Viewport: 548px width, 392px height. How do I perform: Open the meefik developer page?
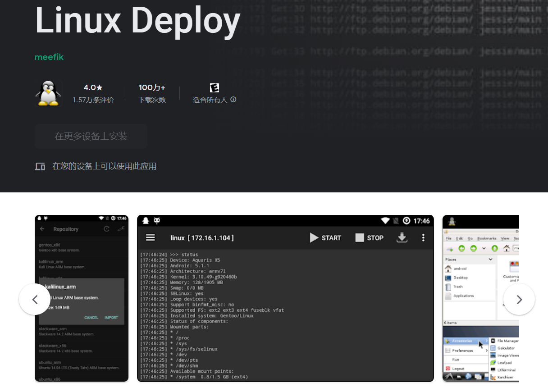click(x=49, y=57)
